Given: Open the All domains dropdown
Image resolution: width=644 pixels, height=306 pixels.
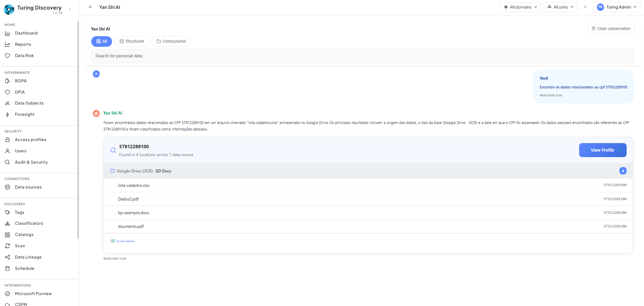Looking at the screenshot, I should point(520,7).
